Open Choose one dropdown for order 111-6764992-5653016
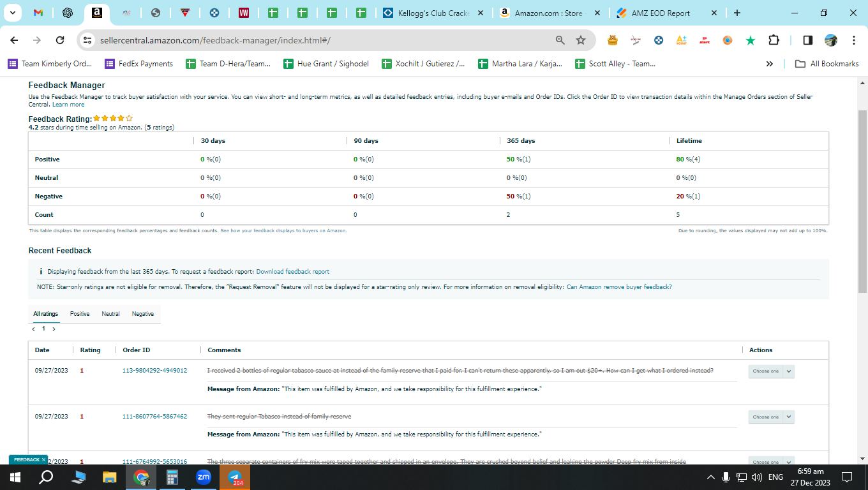 click(771, 461)
